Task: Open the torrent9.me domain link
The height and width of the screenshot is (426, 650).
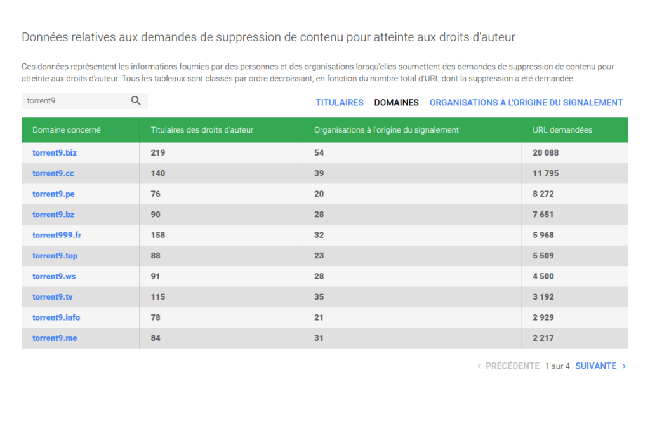Action: 54,338
